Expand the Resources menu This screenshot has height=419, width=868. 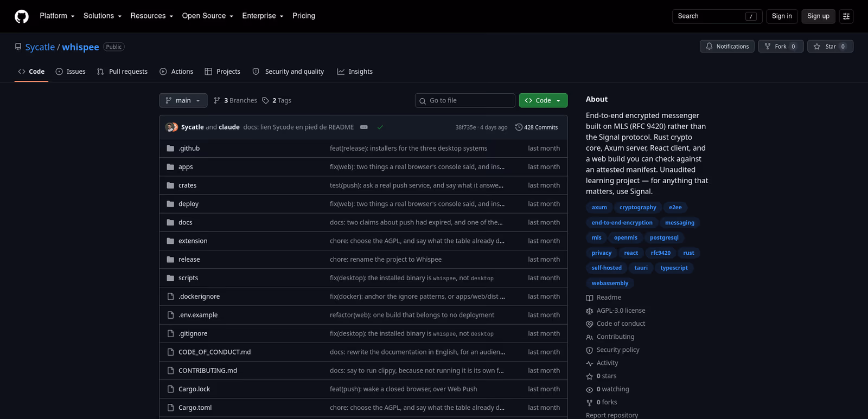click(152, 16)
